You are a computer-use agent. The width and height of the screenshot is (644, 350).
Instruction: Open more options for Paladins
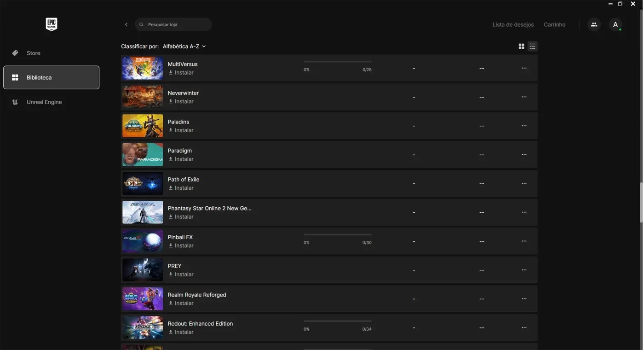(524, 126)
